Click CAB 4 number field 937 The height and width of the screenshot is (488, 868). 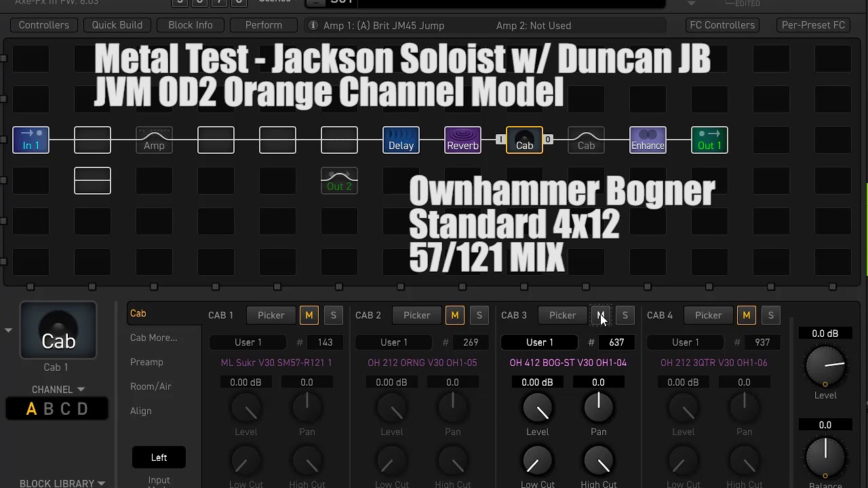[762, 342]
